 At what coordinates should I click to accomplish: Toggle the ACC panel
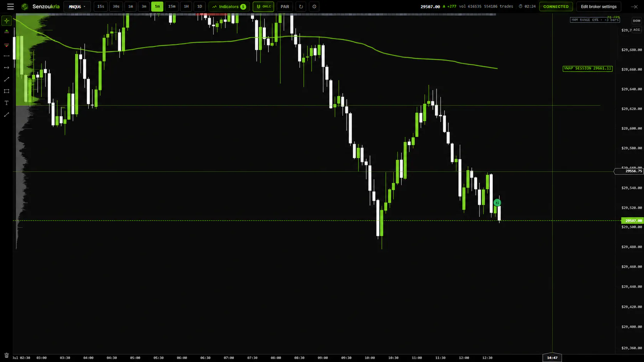coord(636,30)
